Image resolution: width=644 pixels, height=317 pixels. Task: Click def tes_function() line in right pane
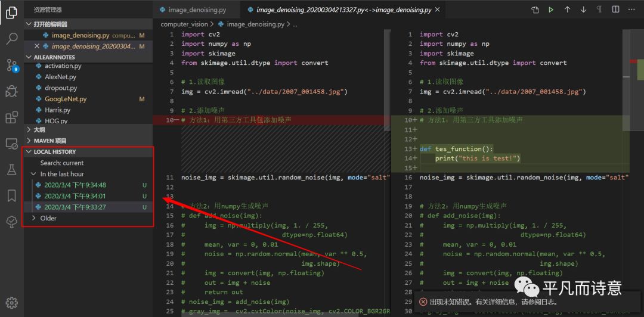[456, 148]
